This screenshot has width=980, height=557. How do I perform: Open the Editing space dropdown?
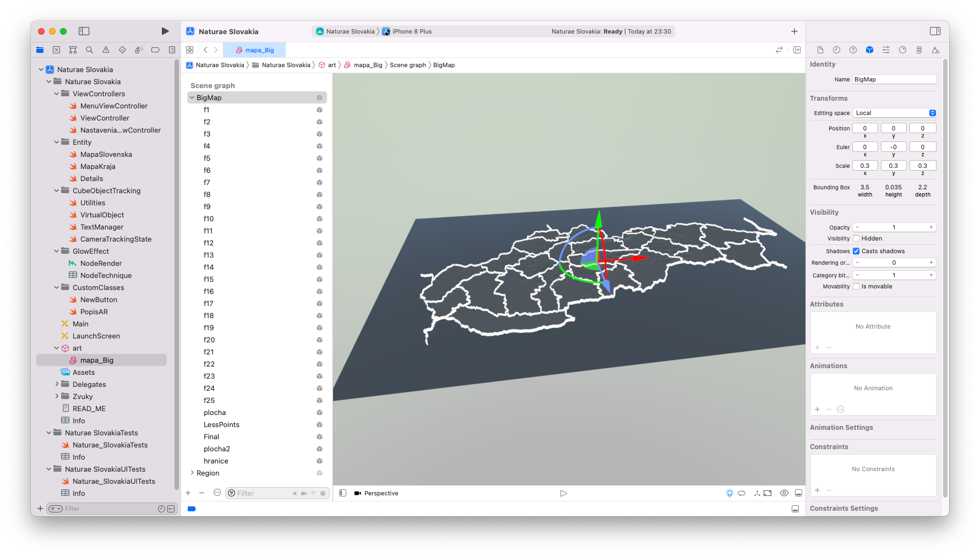(x=894, y=113)
